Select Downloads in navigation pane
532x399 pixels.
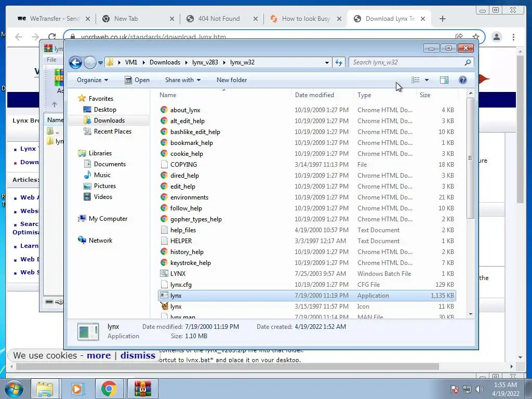109,121
